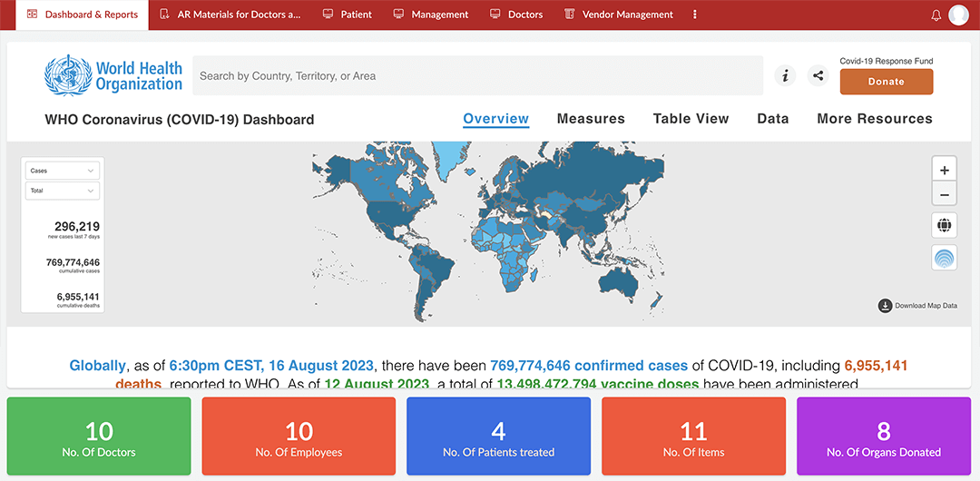Expand the Total dropdown

point(63,191)
